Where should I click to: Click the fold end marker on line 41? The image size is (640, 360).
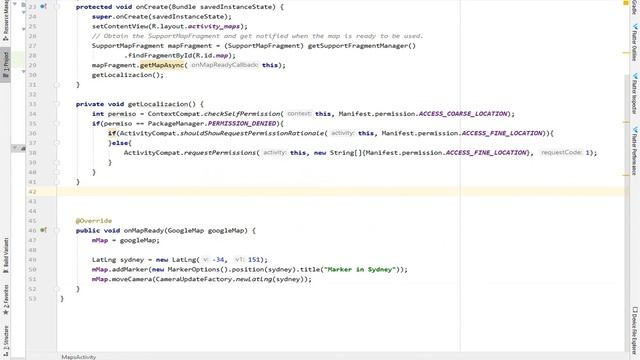[x=57, y=182]
